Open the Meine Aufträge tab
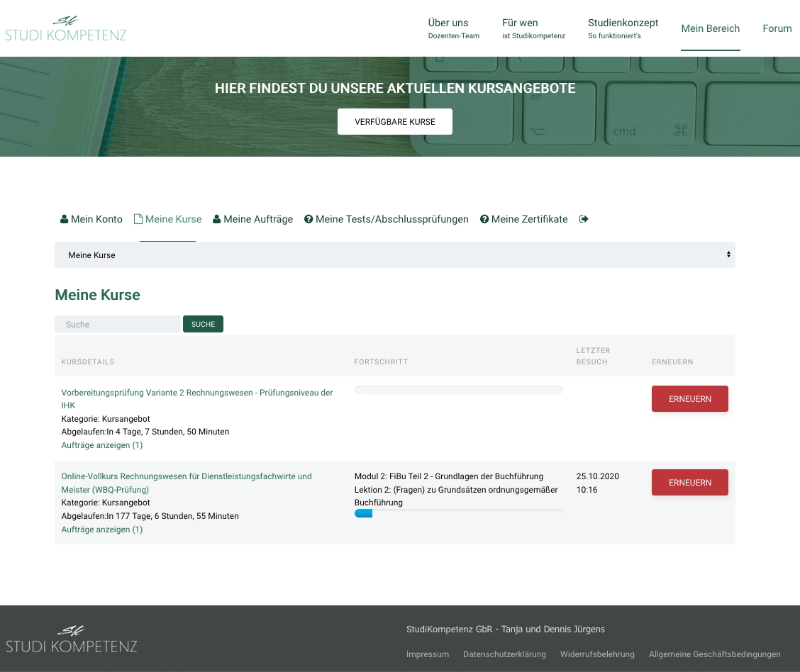Image resolution: width=800 pixels, height=672 pixels. (252, 219)
